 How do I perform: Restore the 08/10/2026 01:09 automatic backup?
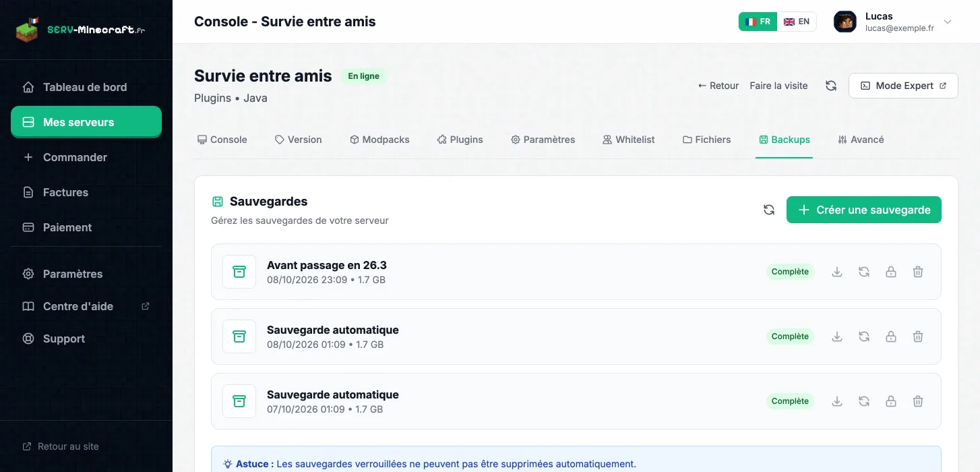coord(864,336)
